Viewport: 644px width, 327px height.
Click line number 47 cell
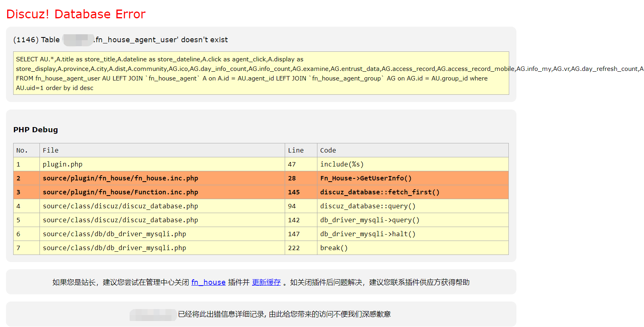point(301,164)
